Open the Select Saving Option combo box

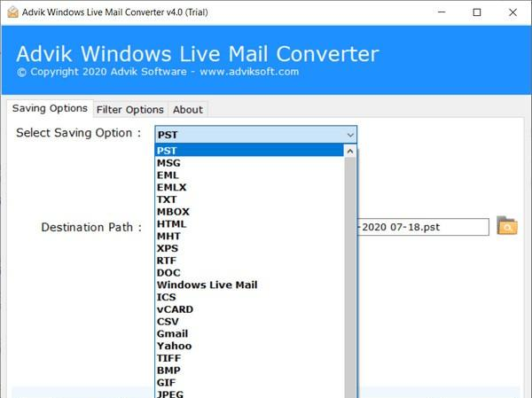pos(256,135)
